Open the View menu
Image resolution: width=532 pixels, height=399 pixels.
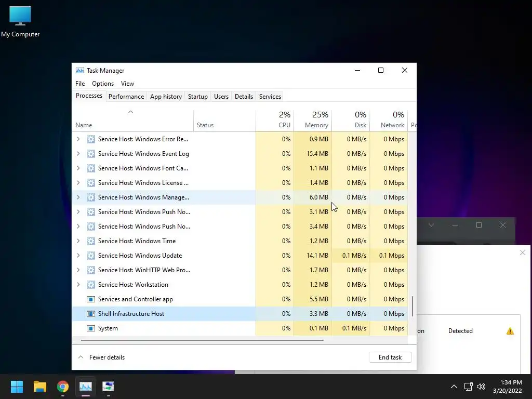[127, 84]
